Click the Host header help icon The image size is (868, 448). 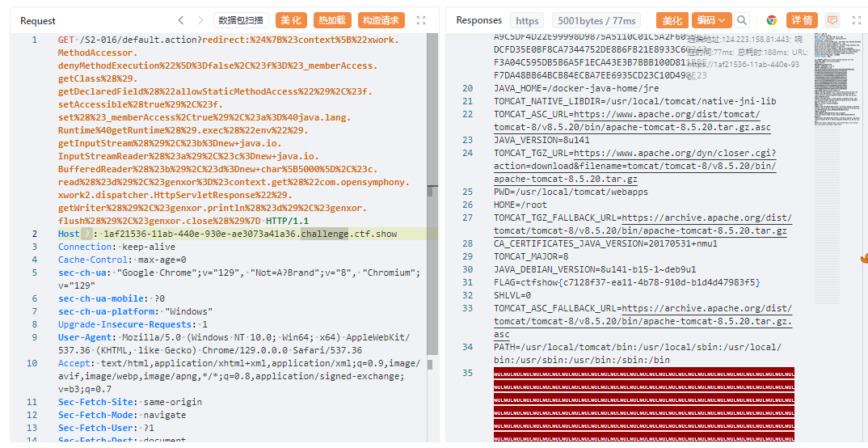[86, 234]
